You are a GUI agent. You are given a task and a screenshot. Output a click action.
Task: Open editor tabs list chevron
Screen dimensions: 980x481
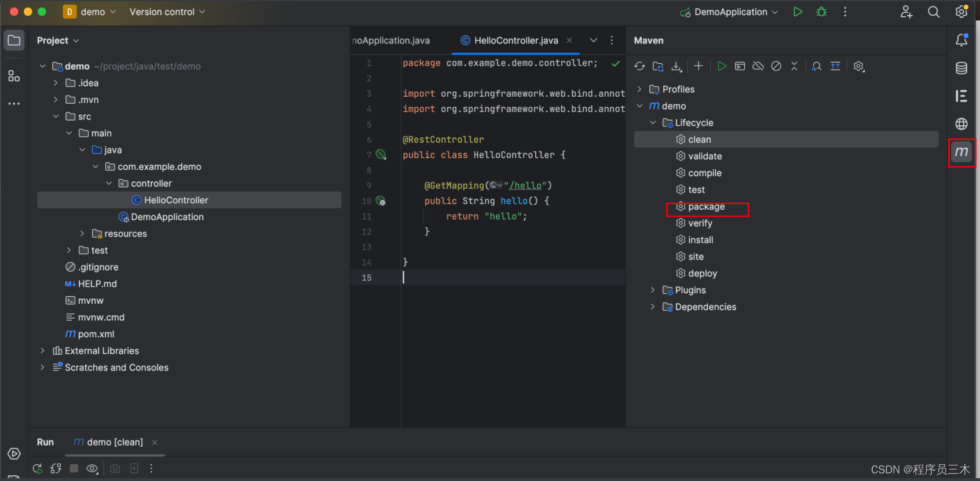pos(594,40)
